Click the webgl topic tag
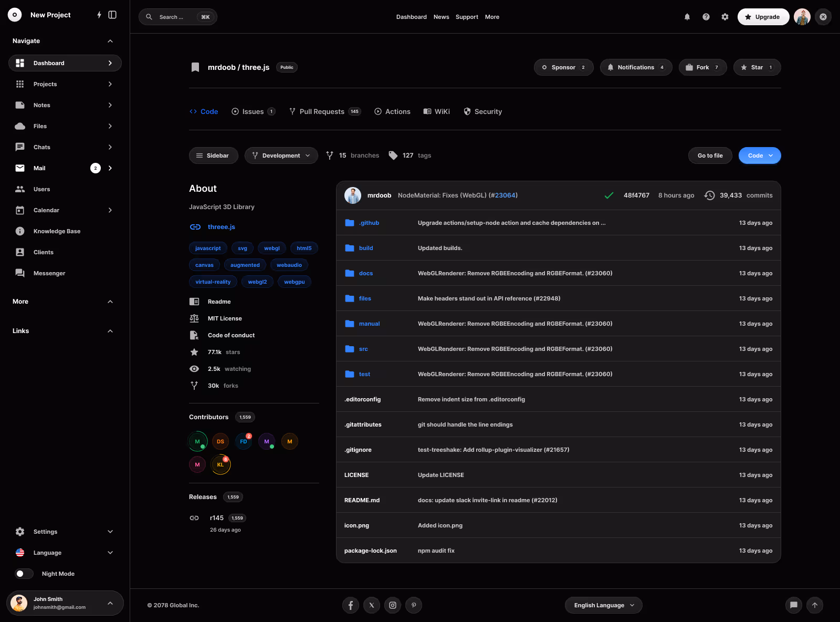This screenshot has height=622, width=840. [x=272, y=248]
